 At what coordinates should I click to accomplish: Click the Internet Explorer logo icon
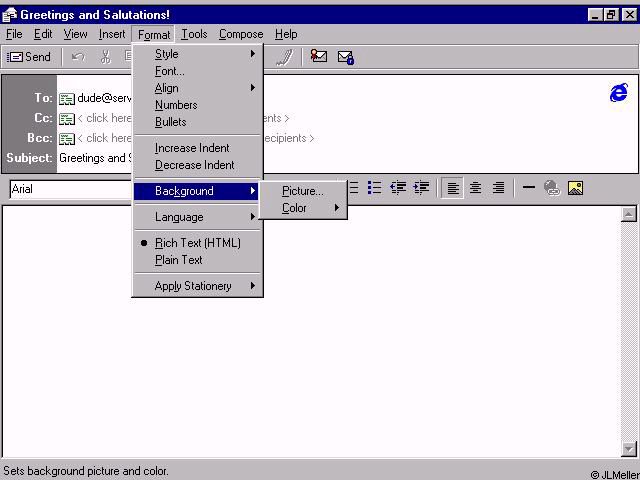tap(619, 92)
